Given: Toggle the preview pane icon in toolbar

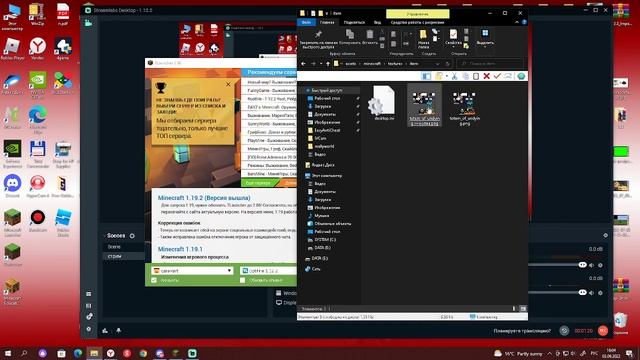Looking at the screenshot, I should [x=426, y=76].
